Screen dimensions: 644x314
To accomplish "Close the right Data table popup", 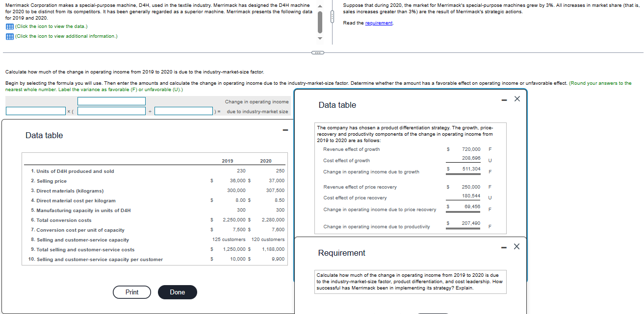I will pos(516,99).
